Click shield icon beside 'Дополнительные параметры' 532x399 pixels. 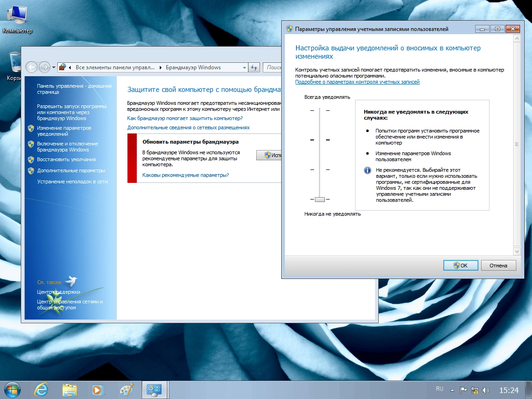coord(31,171)
